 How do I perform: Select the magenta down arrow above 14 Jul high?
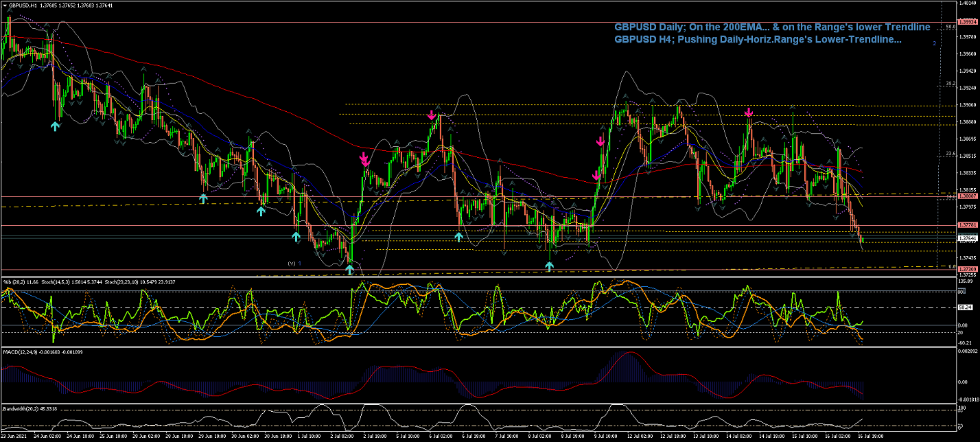coord(749,112)
